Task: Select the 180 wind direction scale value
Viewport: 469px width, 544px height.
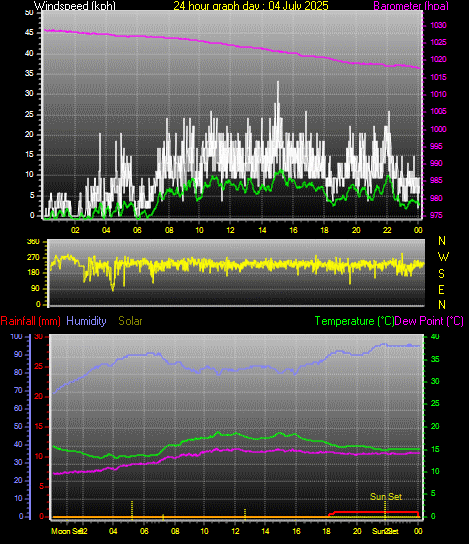Action: pyautogui.click(x=33, y=273)
